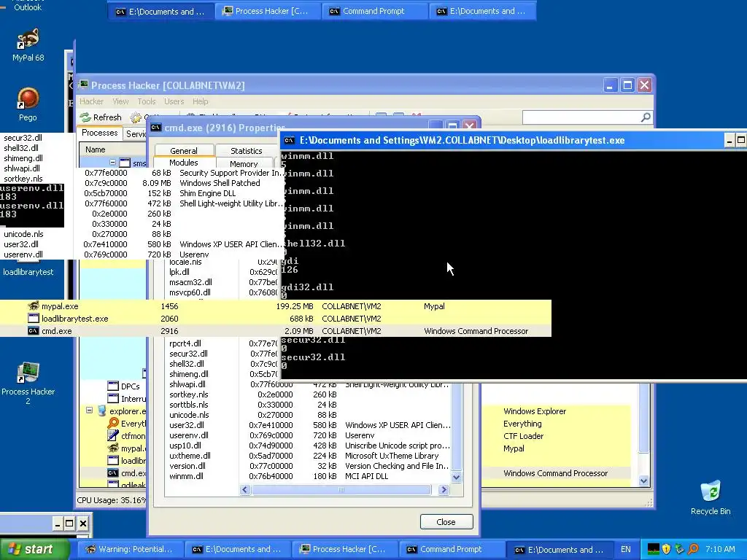Open the Statistics tab in cmd.exe Properties
The width and height of the screenshot is (747, 560).
247,150
